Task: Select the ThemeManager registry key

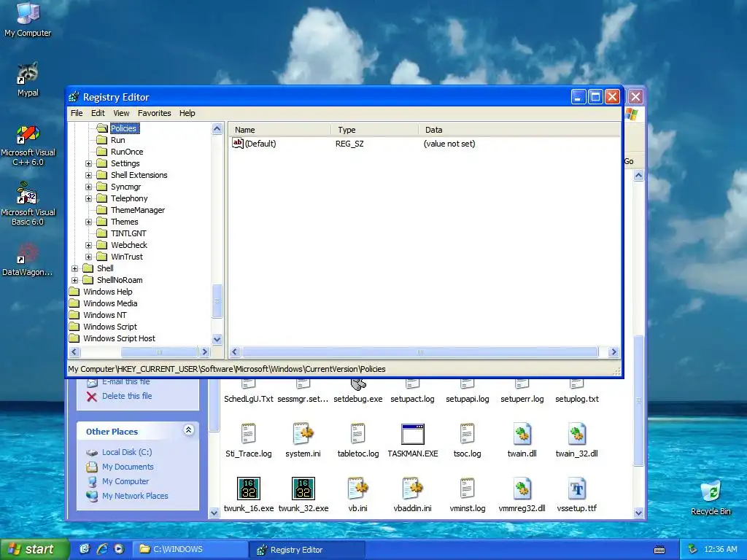Action: [x=138, y=210]
